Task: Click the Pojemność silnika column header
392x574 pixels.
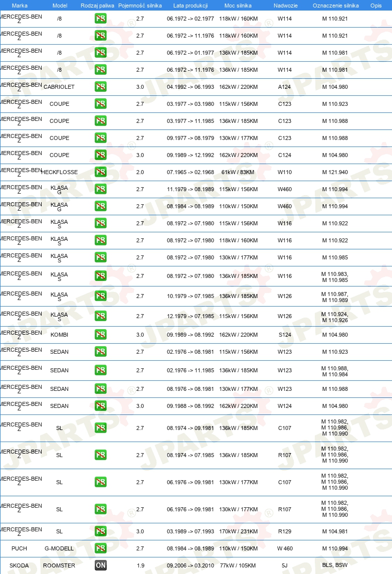Action: (x=140, y=6)
